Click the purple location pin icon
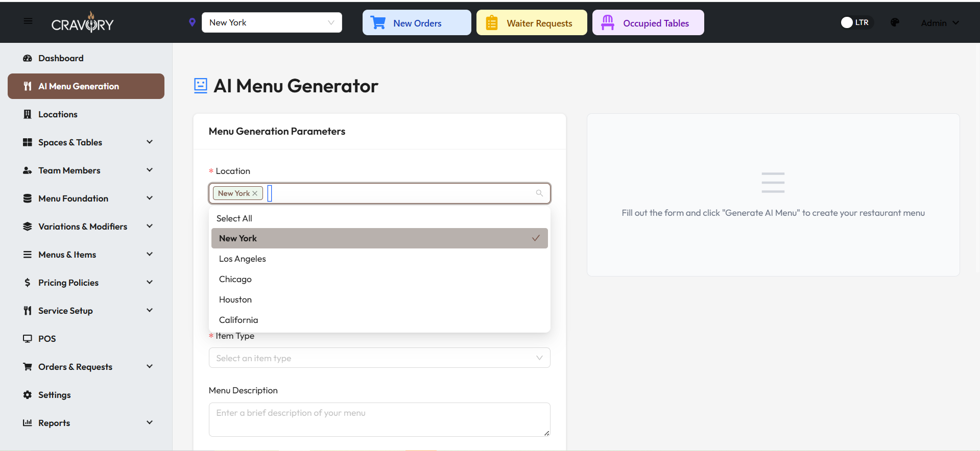 (x=192, y=22)
